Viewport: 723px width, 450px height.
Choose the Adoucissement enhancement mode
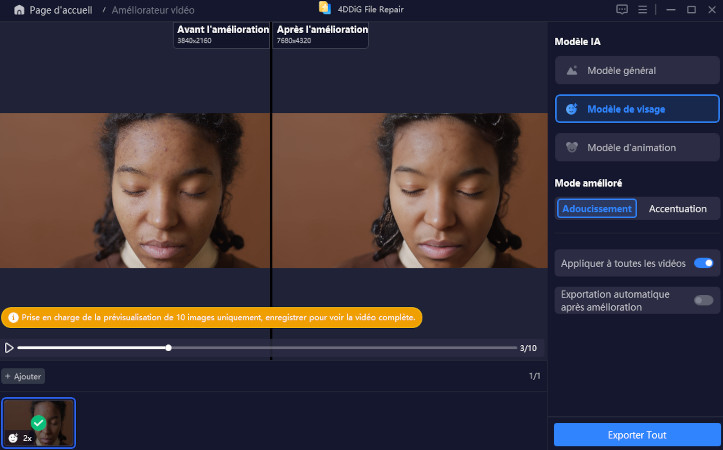click(x=597, y=208)
